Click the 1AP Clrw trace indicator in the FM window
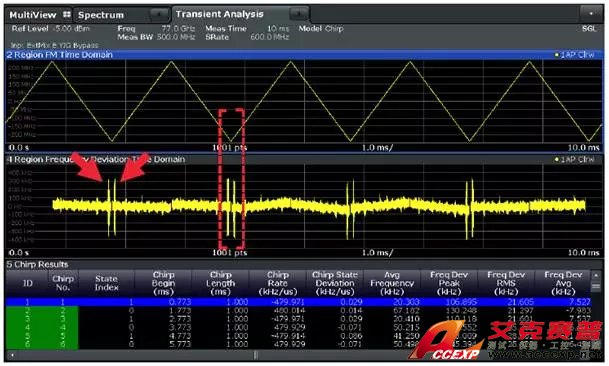The height and width of the screenshot is (366, 609). (574, 55)
